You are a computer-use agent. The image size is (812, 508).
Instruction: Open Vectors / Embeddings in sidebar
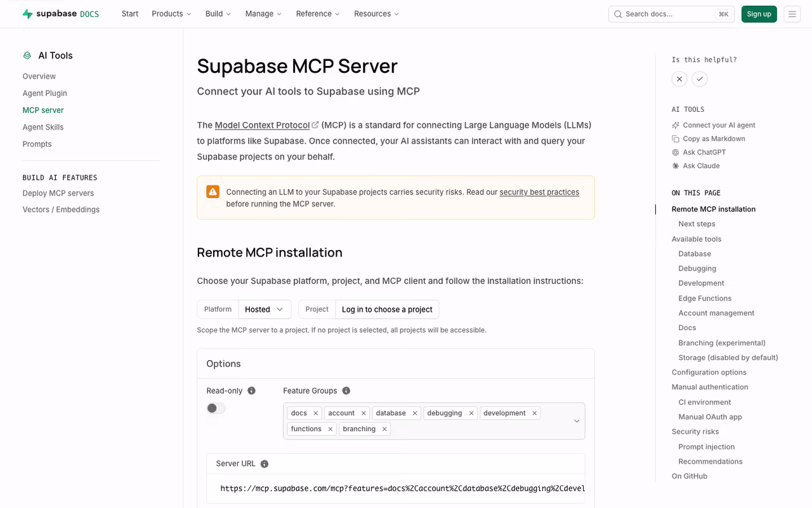coord(61,210)
